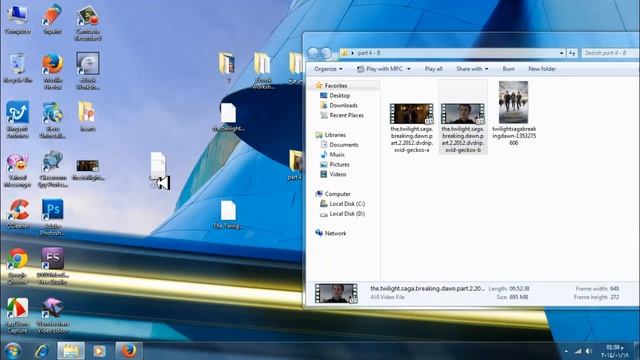Select the 'part 4' folder on desktop
Image resolution: width=640 pixels, height=360 pixels.
point(295,165)
